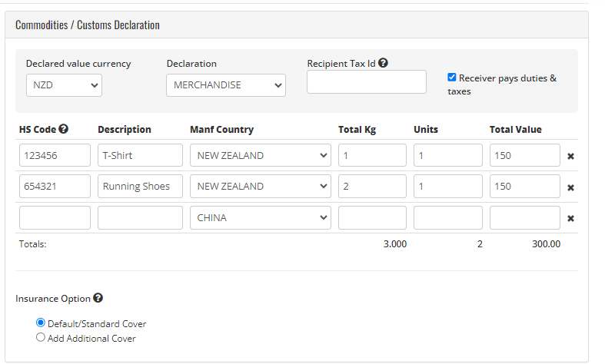Choose Add Additional Cover radio option
The width and height of the screenshot is (605, 364).
[41, 337]
